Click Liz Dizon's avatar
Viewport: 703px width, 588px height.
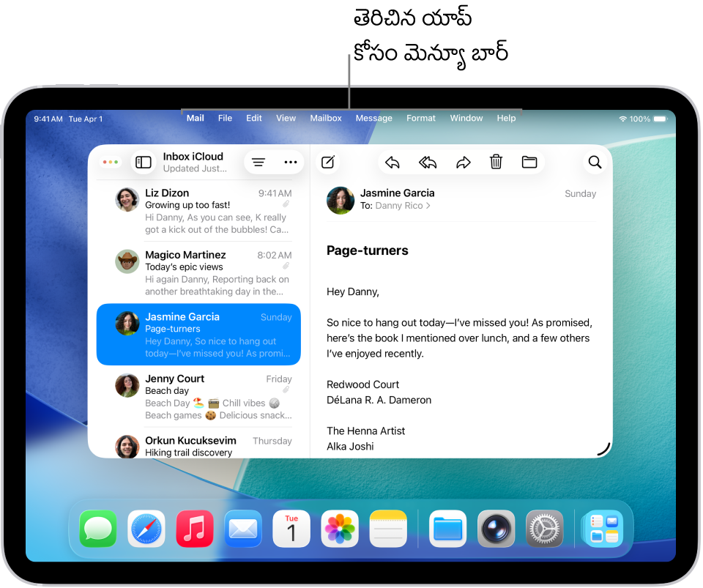point(127,199)
